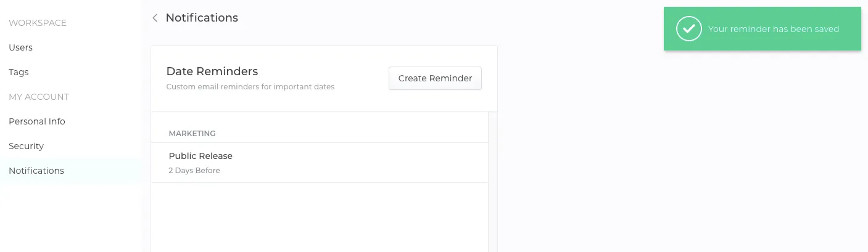Click the '2 Days Before' reminder detail
This screenshot has width=868, height=252.
coord(194,171)
